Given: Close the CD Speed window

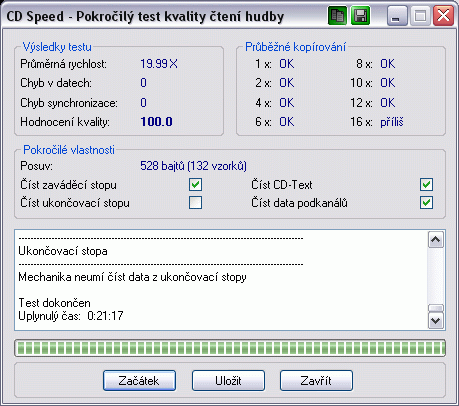Looking at the screenshot, I should pos(443,16).
